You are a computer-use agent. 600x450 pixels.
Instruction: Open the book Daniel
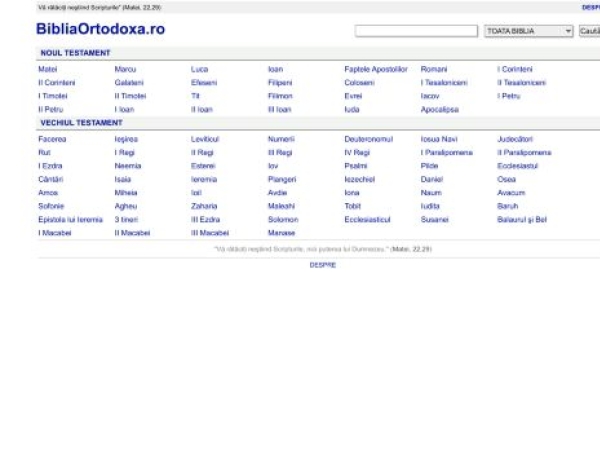[432, 179]
